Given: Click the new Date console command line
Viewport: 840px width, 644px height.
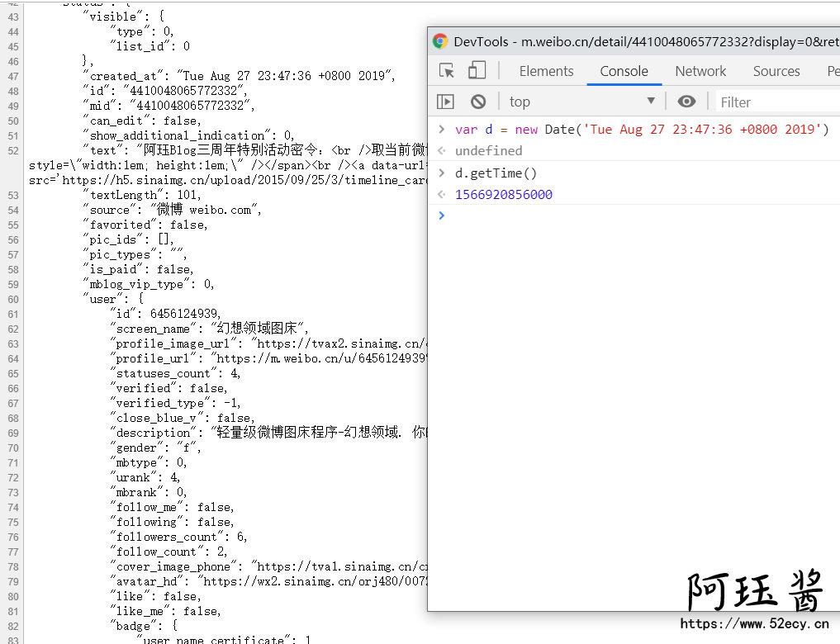Looking at the screenshot, I should click(x=641, y=130).
